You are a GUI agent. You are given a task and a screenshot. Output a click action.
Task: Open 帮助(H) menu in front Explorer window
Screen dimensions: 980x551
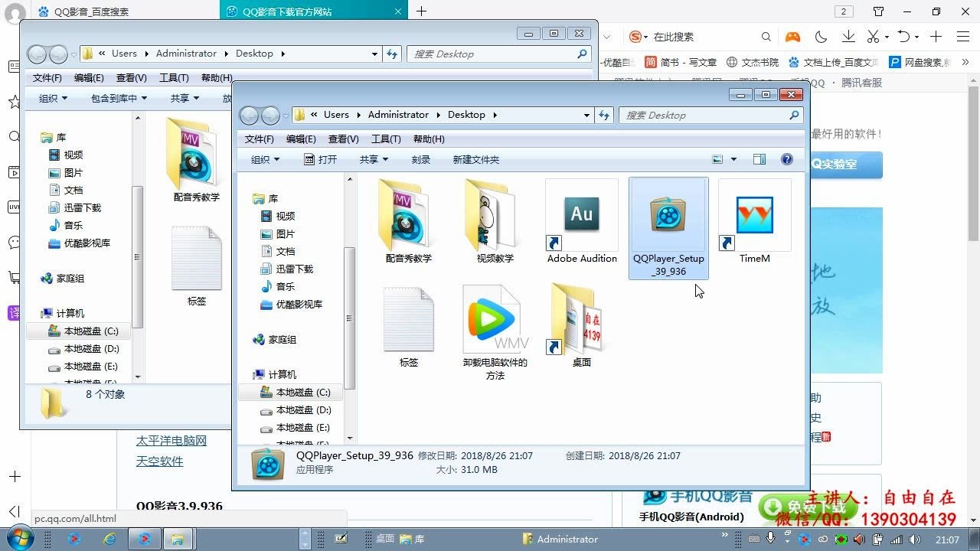tap(429, 139)
